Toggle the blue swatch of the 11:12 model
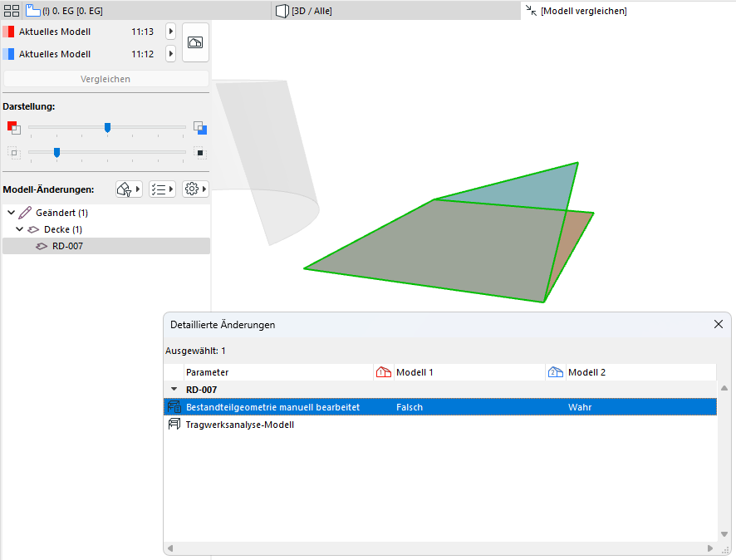 10,54
